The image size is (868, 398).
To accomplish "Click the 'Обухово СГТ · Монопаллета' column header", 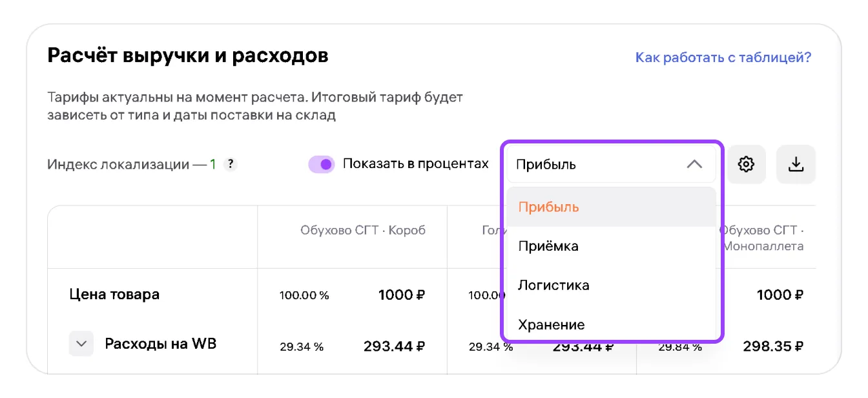I will [762, 238].
